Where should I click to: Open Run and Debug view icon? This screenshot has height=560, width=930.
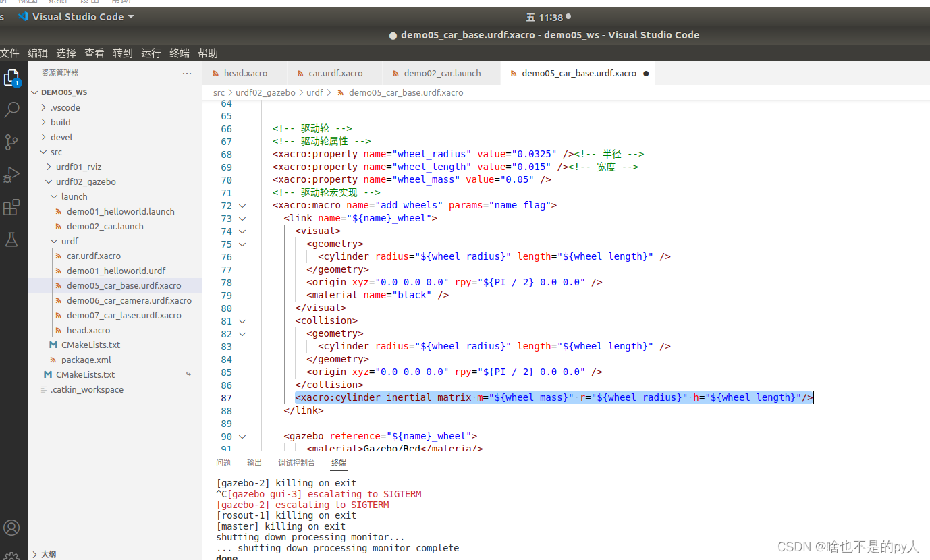point(11,175)
